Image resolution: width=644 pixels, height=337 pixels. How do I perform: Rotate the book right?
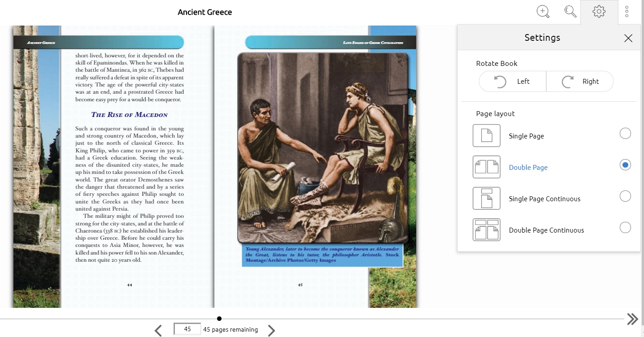(x=580, y=82)
